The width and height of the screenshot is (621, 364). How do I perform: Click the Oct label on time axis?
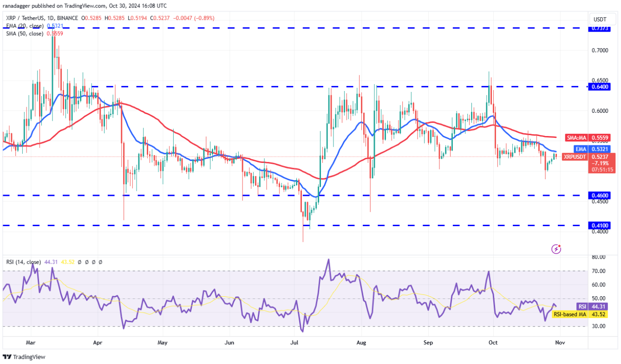[x=493, y=343]
